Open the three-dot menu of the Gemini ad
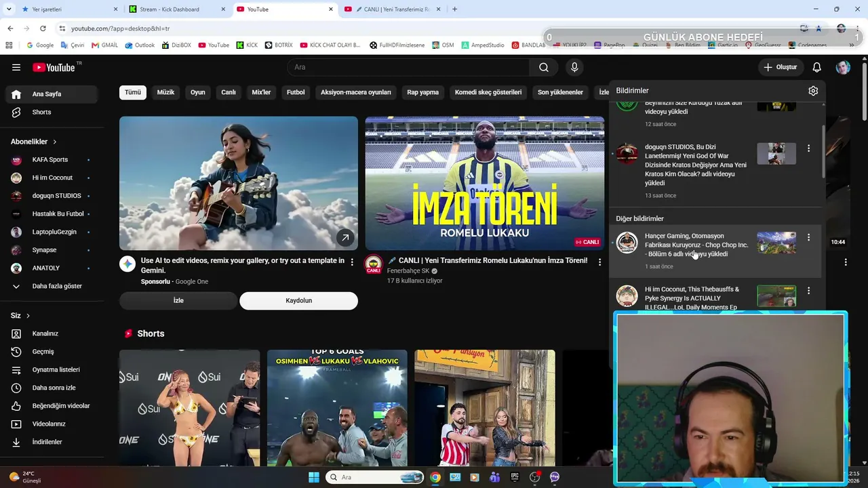 point(352,262)
